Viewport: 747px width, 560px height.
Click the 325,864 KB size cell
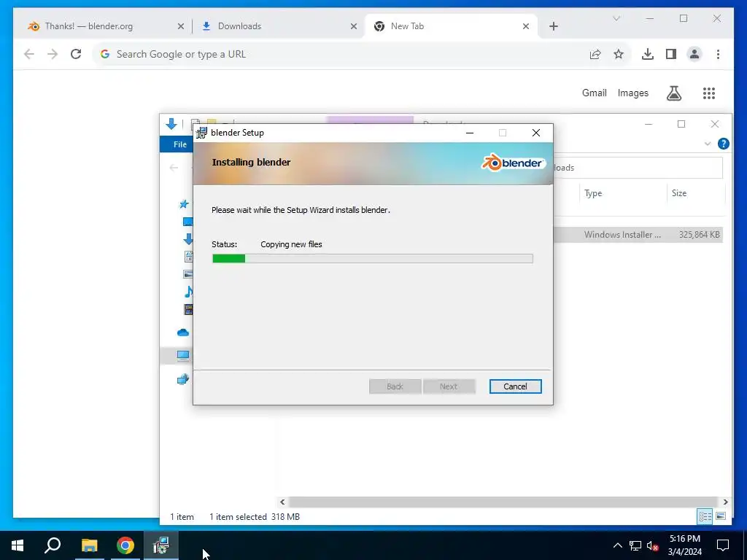[699, 235]
